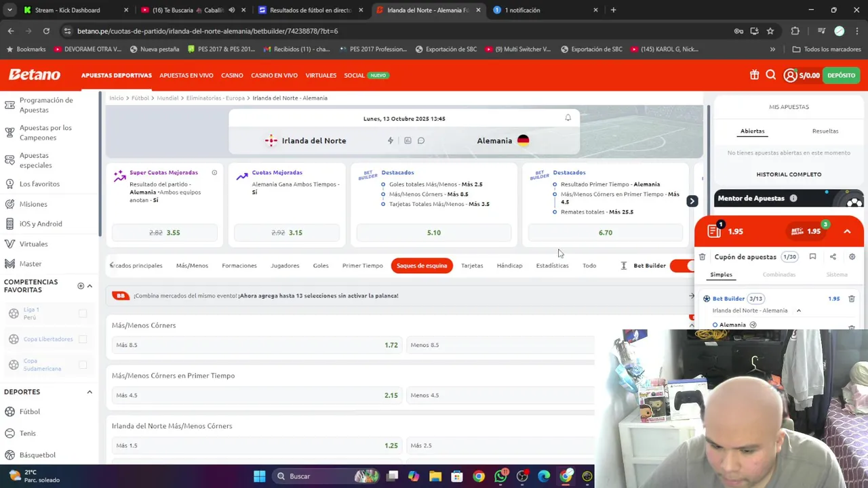Screen dimensions: 868x488
Task: Collapse the Deportes section
Action: (x=90, y=392)
